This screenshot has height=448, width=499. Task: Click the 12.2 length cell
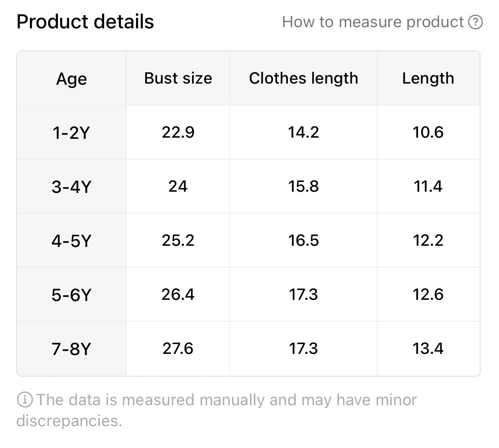click(x=428, y=240)
